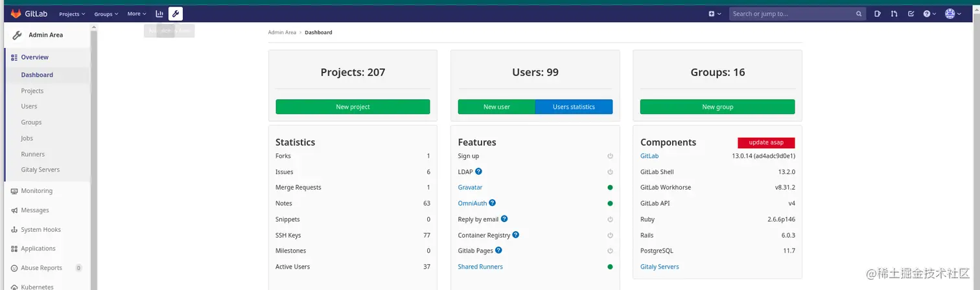980x290 pixels.
Task: Click the Container Registry help icon
Action: [516, 235]
